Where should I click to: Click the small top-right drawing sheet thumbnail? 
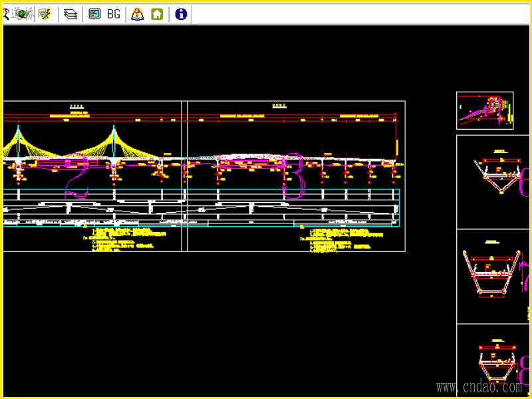coord(485,110)
